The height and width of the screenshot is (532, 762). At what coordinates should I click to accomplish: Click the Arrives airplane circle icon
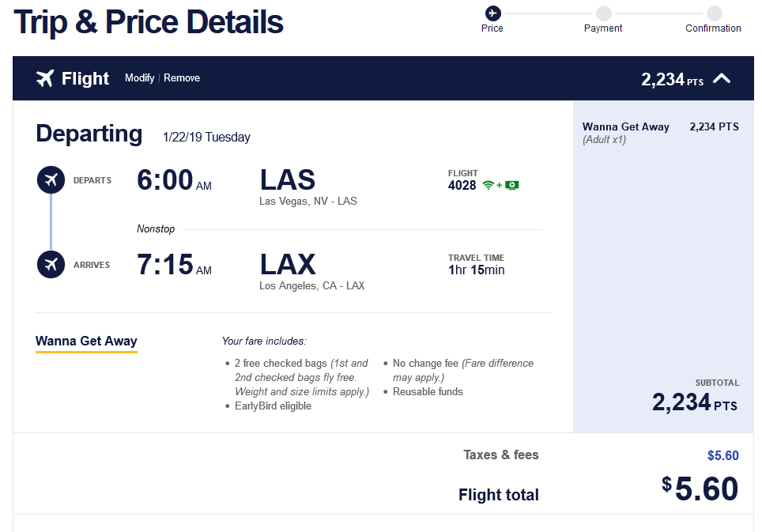click(51, 264)
